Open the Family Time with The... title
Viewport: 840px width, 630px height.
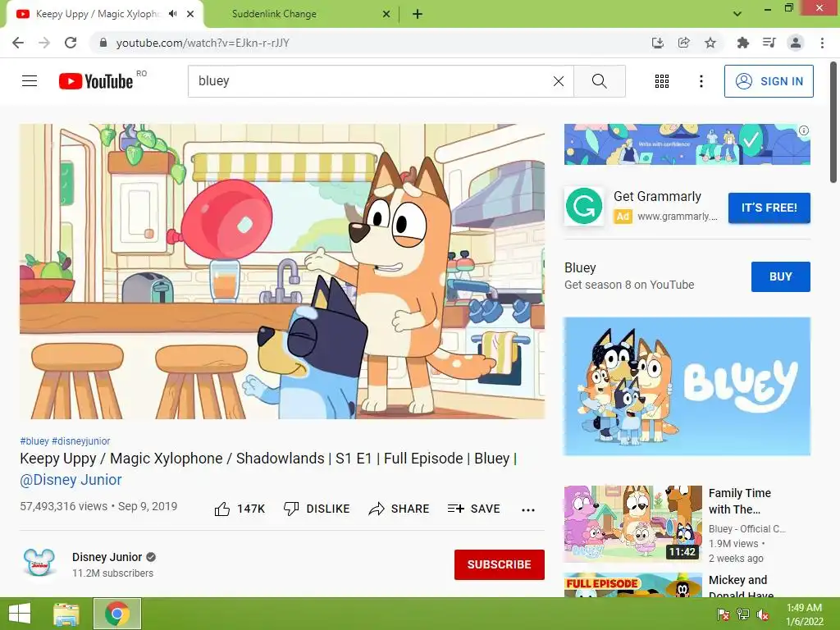pyautogui.click(x=739, y=501)
